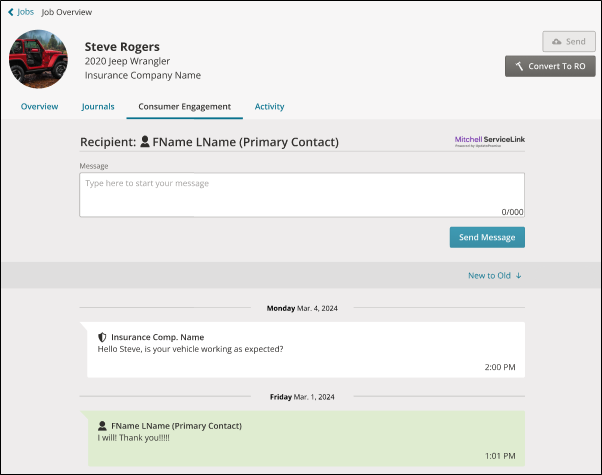Screen dimensions: 602x475
Task: Click the recipient person icon
Action: (x=145, y=141)
